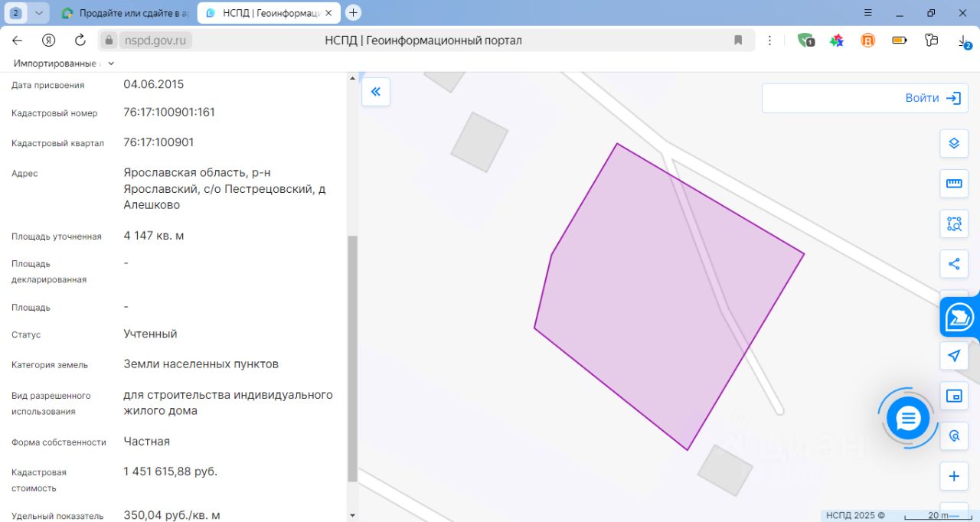Click cadastral cost 1 451 615,88 руб.

pos(170,471)
